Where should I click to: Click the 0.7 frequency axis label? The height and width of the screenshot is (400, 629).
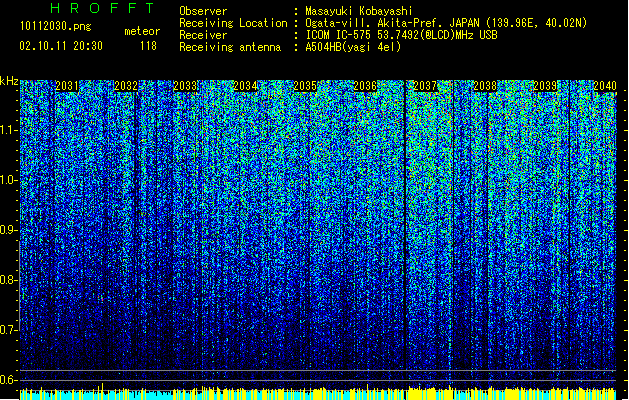(x=9, y=330)
